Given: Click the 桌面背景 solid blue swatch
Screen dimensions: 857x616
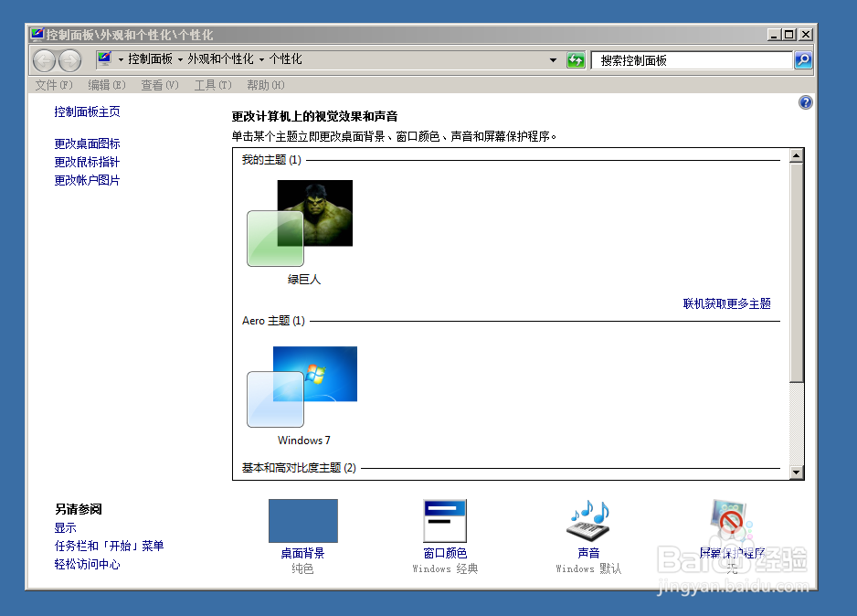Looking at the screenshot, I should (302, 520).
